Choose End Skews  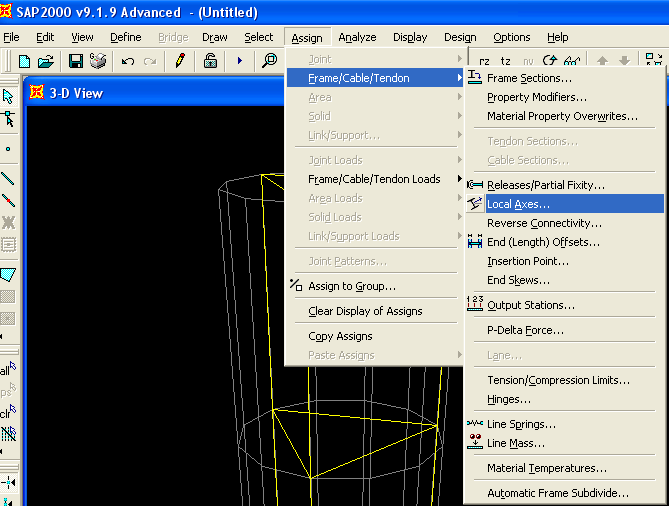(565, 280)
